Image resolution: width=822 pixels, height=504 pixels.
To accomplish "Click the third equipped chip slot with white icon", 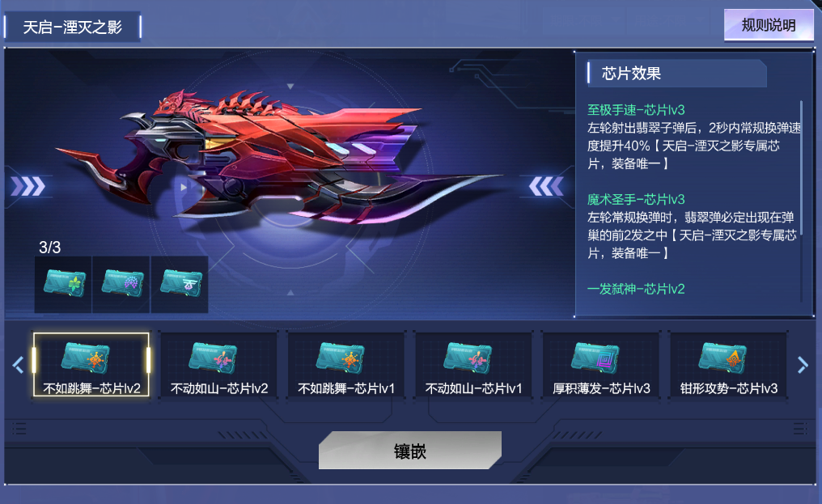I will point(180,285).
